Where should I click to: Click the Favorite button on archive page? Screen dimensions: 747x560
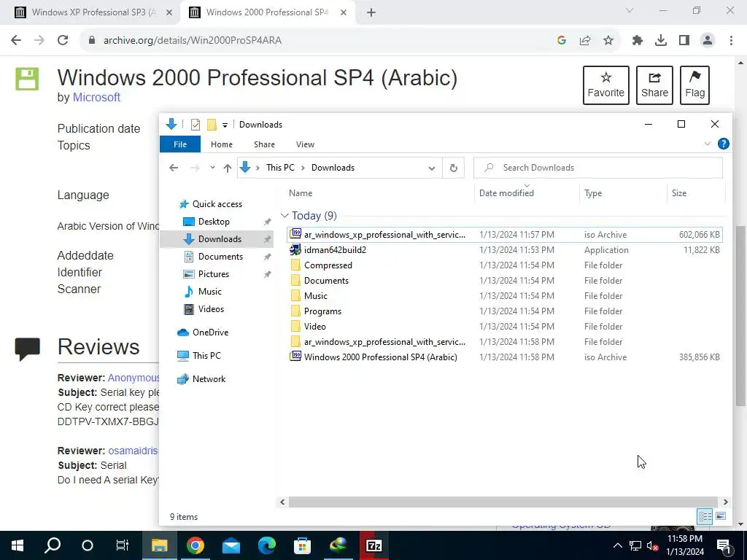click(x=606, y=85)
